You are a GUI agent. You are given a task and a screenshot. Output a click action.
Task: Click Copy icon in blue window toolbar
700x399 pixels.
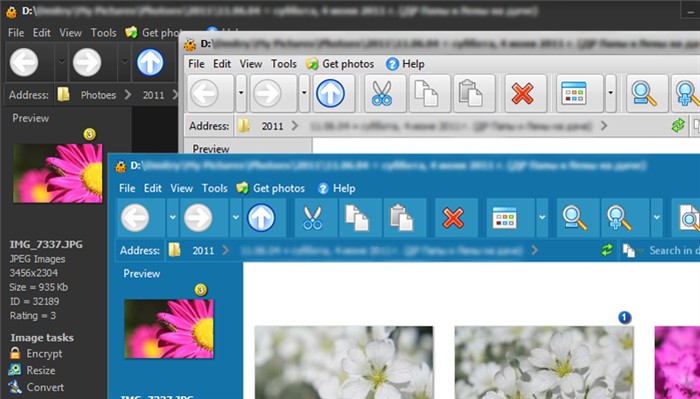click(x=357, y=218)
